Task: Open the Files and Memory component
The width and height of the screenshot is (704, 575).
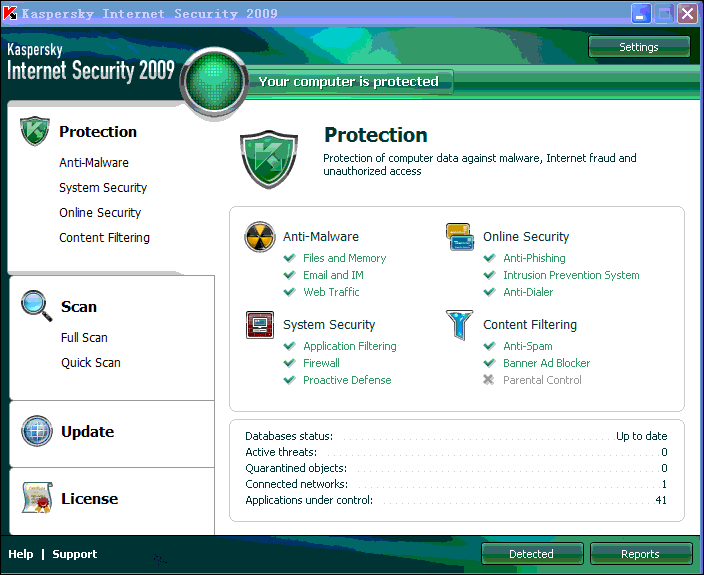Action: tap(344, 258)
